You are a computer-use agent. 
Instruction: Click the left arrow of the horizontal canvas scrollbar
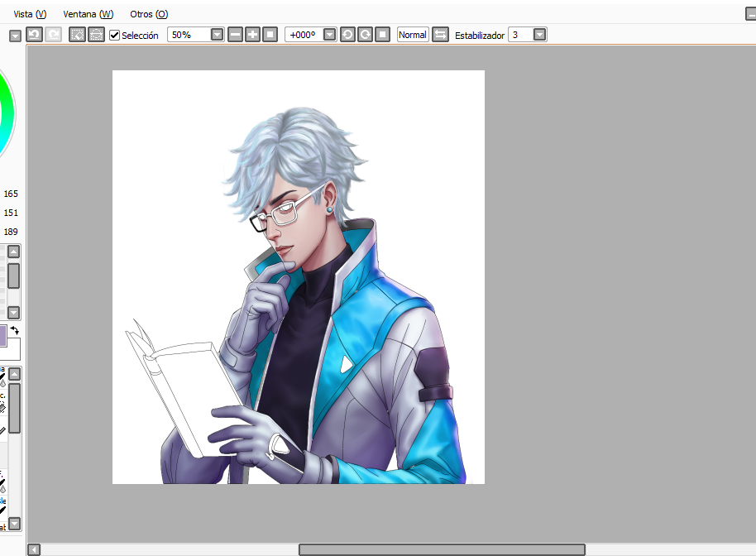point(34,549)
